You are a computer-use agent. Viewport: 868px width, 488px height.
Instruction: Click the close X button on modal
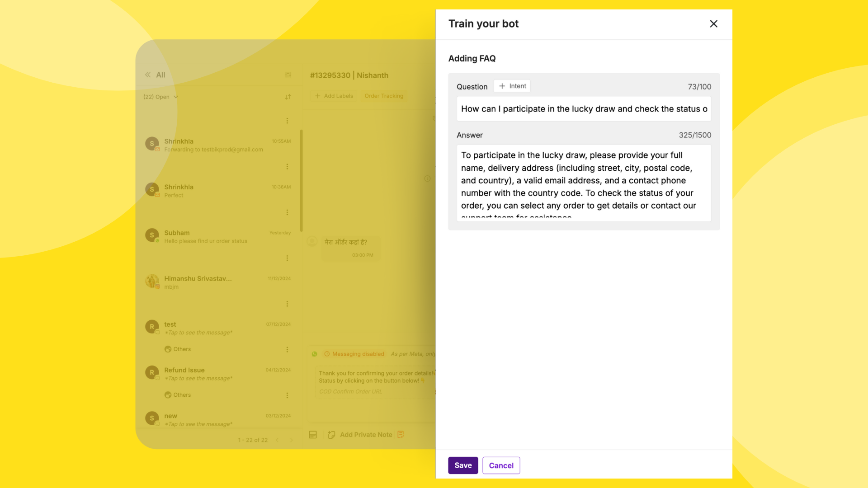713,24
